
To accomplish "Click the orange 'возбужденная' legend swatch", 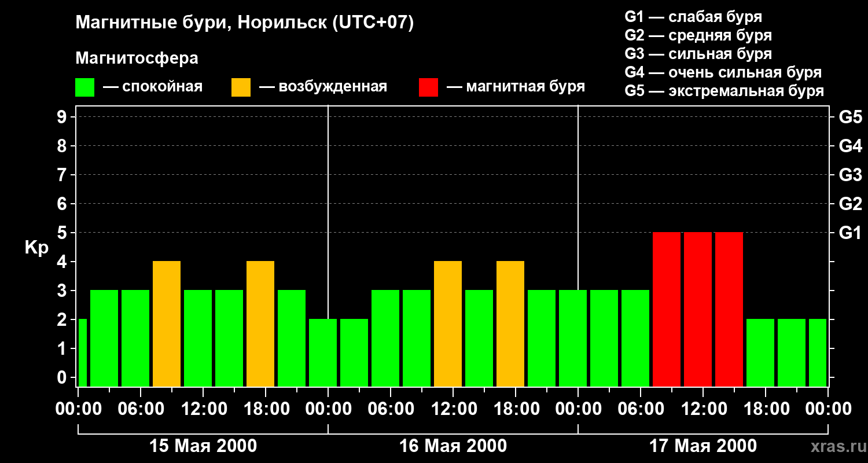I will pos(241,87).
